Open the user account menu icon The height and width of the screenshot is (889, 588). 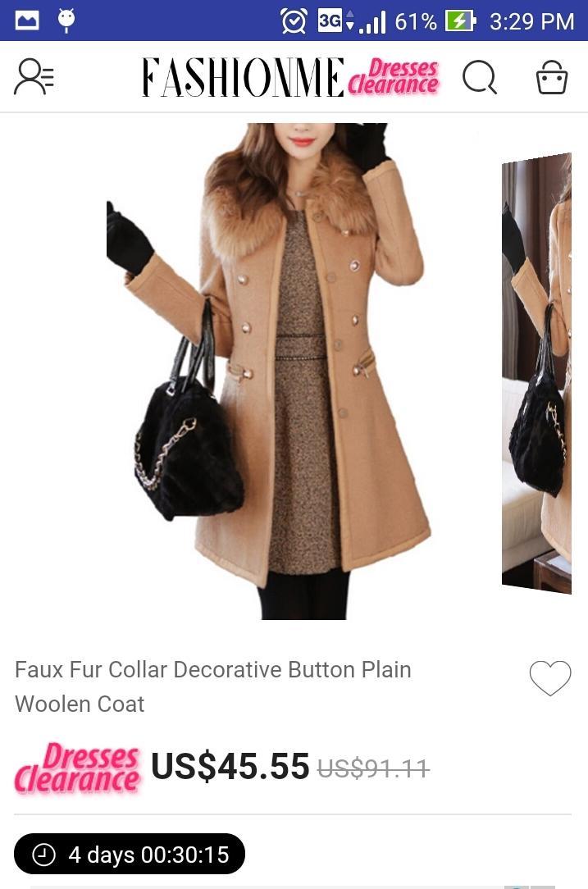click(x=34, y=76)
